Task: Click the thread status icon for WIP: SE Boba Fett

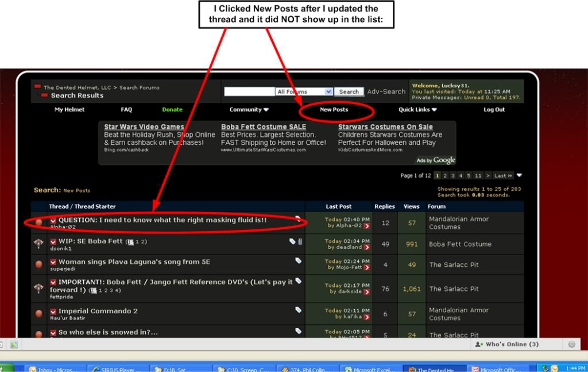Action: click(38, 244)
